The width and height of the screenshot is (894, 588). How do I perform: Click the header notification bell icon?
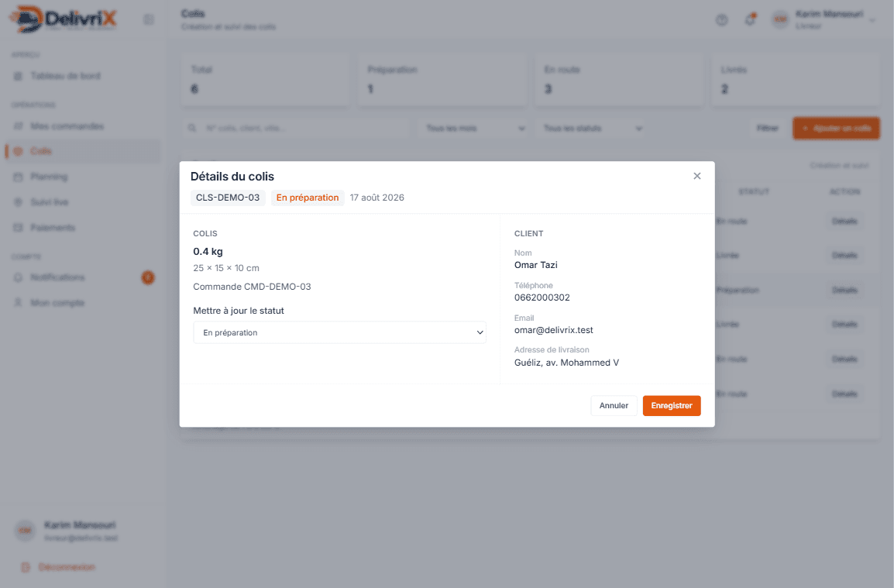point(751,20)
